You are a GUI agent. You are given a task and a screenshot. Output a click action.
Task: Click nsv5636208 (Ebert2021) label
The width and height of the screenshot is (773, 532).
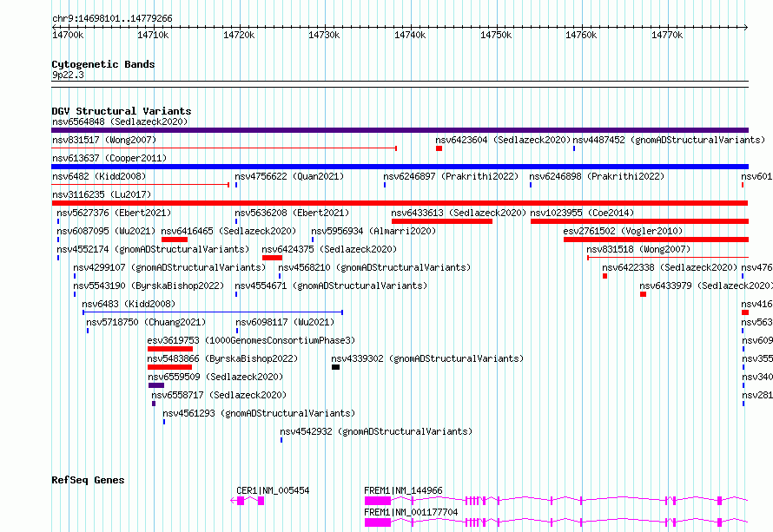(x=292, y=213)
